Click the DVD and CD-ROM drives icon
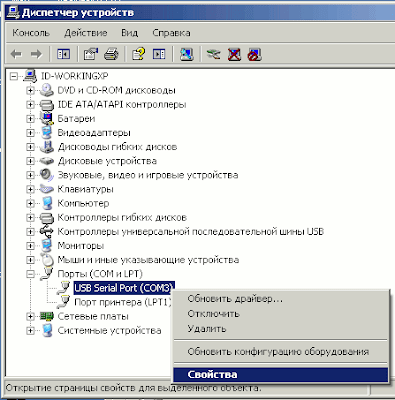395x400 pixels. tap(47, 90)
